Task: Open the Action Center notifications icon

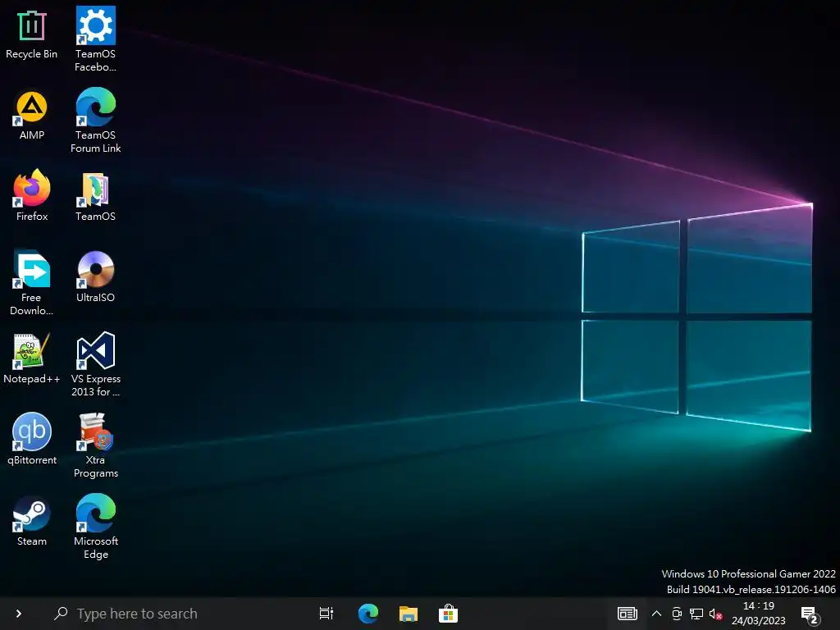Action: 810,615
